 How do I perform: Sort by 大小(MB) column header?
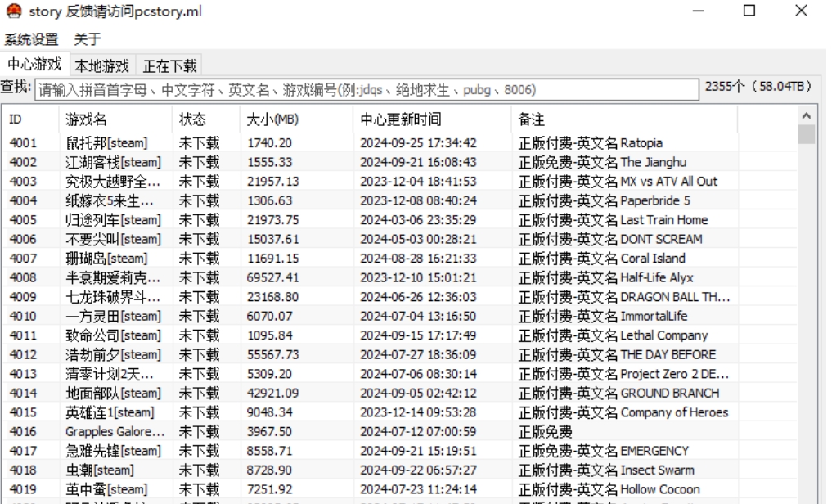296,119
